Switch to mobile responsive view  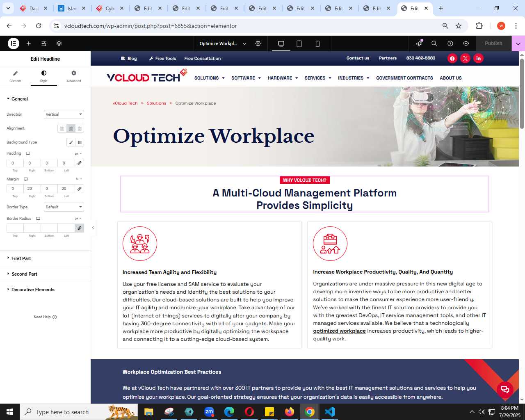(x=317, y=43)
